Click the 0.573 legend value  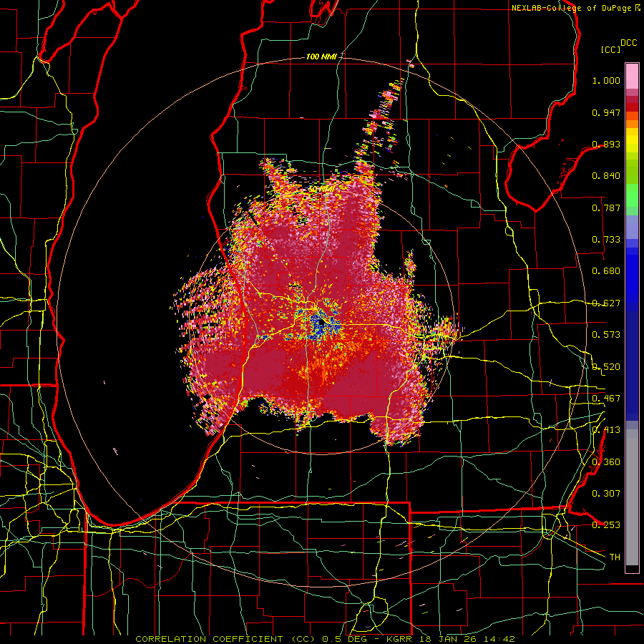point(606,335)
